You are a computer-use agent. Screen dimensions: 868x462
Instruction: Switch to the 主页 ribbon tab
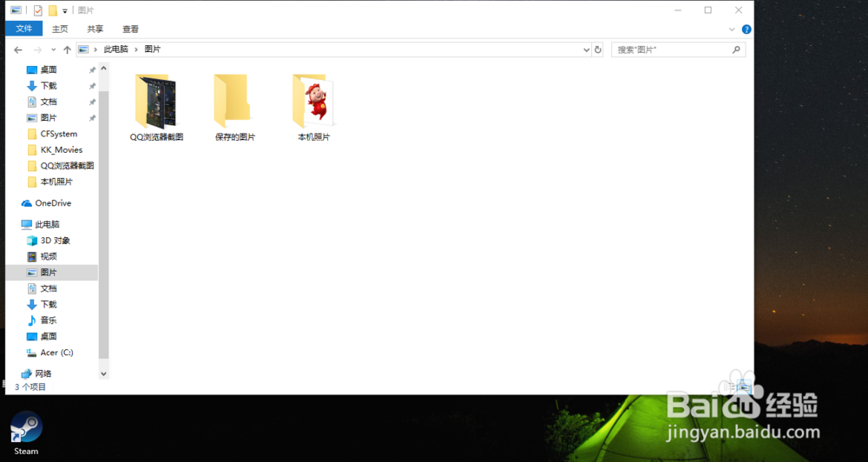tap(60, 29)
